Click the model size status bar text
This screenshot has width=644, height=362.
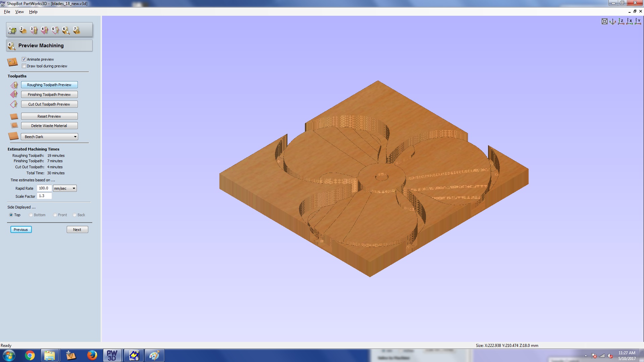point(507,346)
